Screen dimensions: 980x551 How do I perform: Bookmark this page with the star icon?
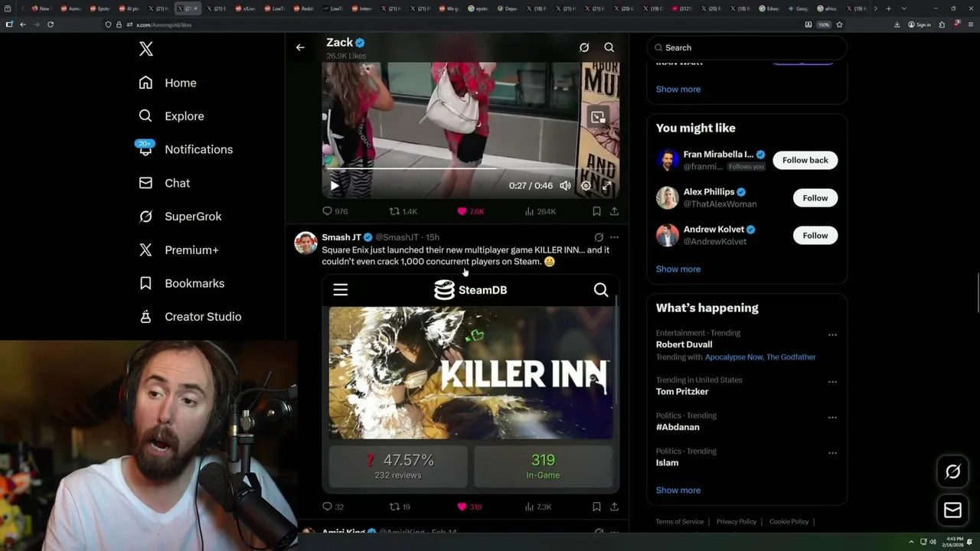click(x=839, y=24)
